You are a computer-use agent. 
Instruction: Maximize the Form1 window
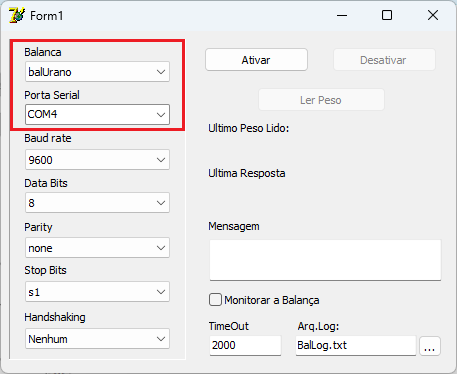[x=387, y=15]
